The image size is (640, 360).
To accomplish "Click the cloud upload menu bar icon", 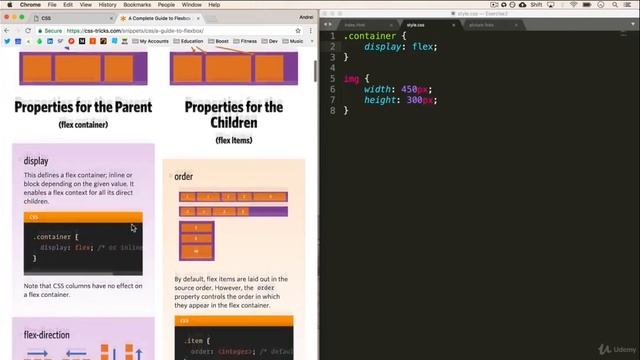I will tap(522, 5).
